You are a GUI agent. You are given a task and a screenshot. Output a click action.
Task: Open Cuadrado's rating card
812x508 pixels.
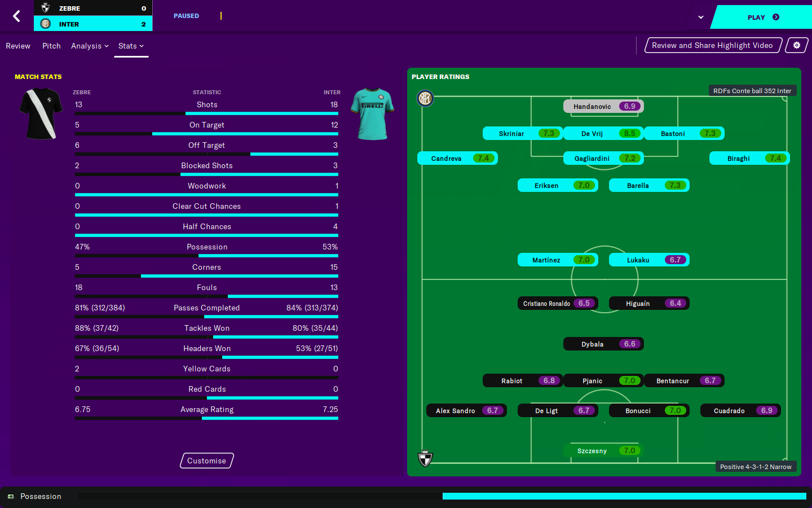coord(740,410)
